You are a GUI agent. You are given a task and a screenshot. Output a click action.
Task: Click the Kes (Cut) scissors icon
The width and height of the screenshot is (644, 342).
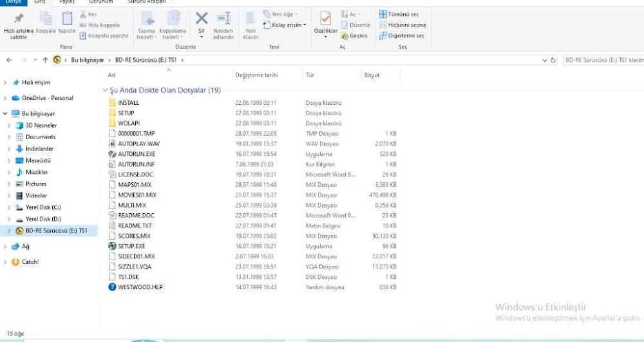coord(83,14)
